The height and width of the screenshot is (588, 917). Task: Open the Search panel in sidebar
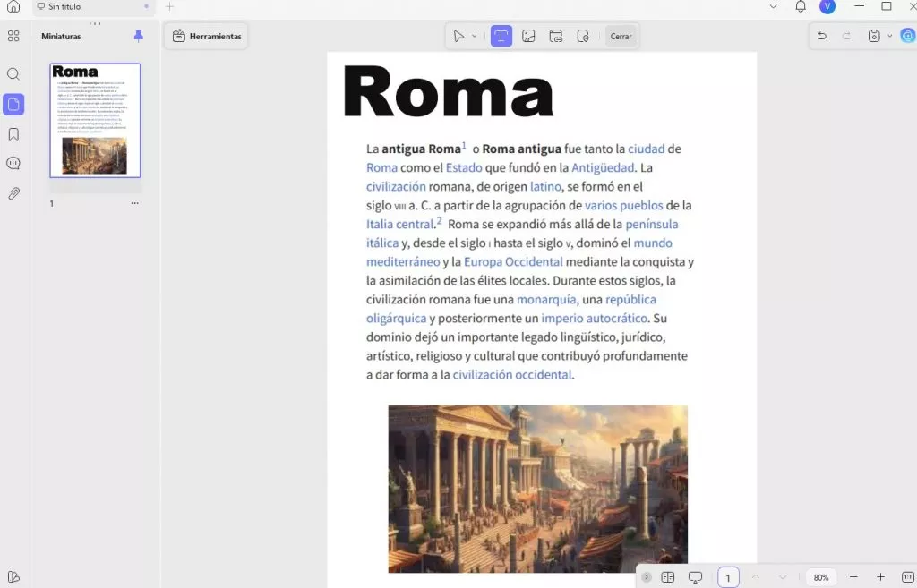(x=13, y=74)
